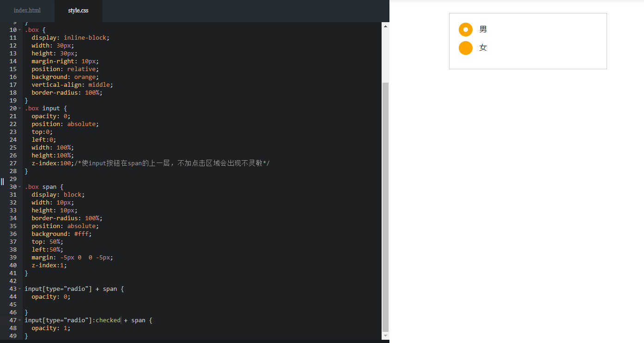Viewport: 644px width, 343px height.
Task: Switch to the style.css tab
Action: 78,10
